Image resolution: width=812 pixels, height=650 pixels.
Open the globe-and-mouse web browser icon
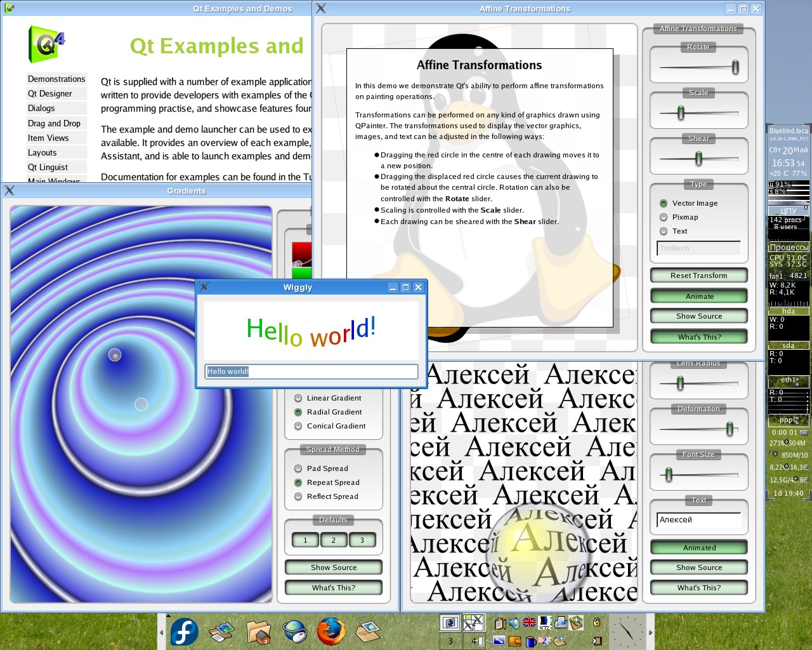[x=295, y=632]
